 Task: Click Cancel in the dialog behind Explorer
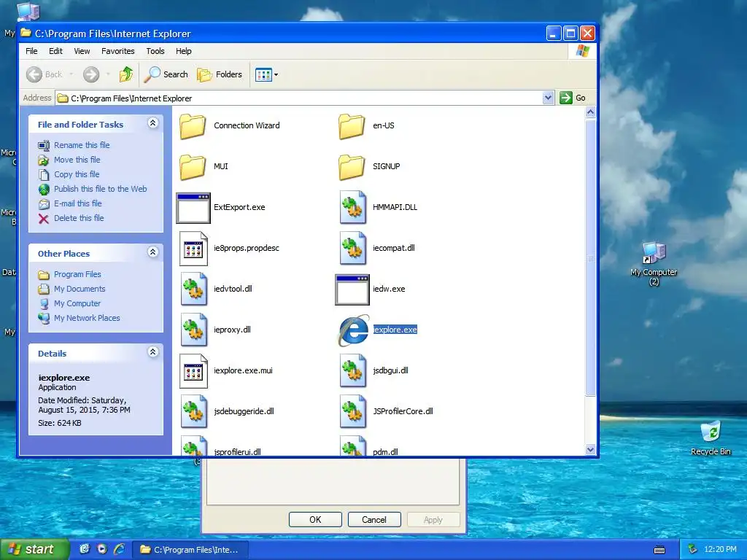(x=374, y=519)
